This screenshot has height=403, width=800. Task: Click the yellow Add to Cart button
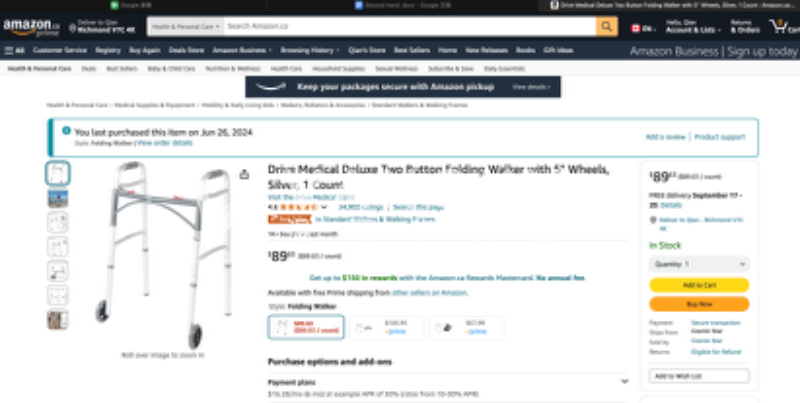pos(699,285)
